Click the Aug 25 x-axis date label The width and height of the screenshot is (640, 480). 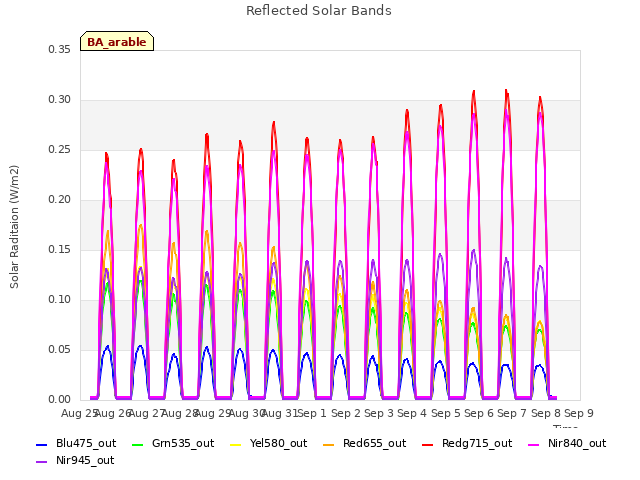(79, 413)
